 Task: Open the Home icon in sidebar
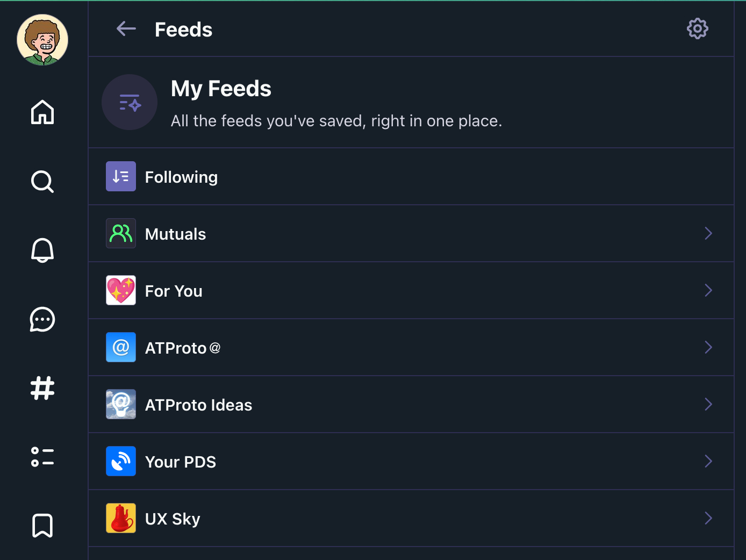(42, 112)
